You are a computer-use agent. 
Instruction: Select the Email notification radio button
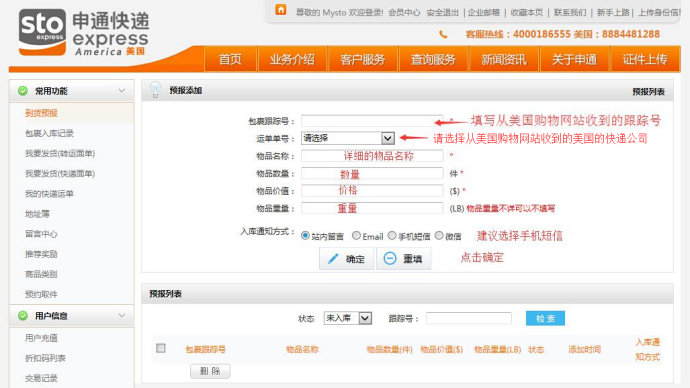click(x=356, y=236)
